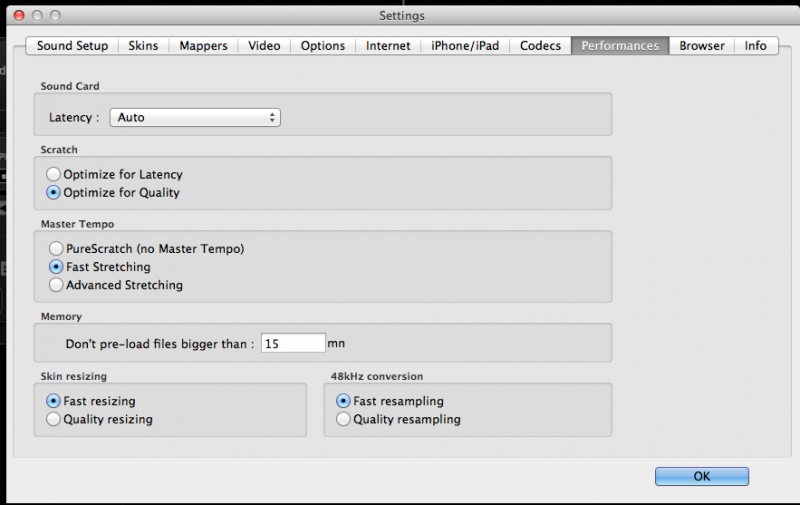This screenshot has height=505, width=800.
Task: Enable Advanced Stretching option
Action: (57, 285)
